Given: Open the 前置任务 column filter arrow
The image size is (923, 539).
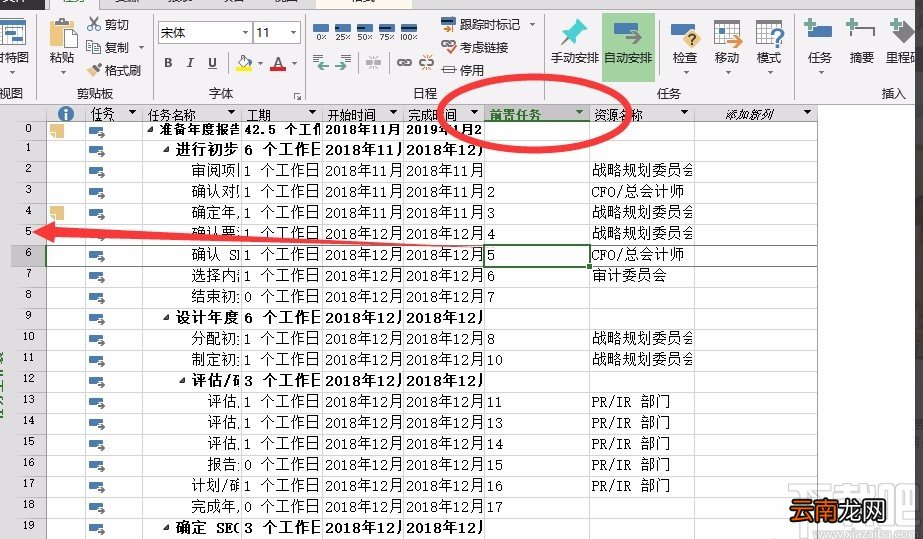Looking at the screenshot, I should 580,112.
